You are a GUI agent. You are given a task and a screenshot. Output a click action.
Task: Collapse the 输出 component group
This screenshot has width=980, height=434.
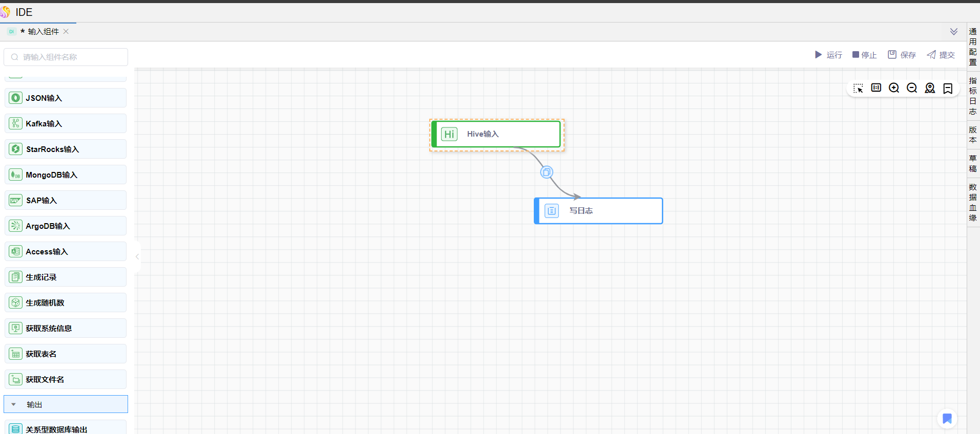pyautogui.click(x=14, y=404)
